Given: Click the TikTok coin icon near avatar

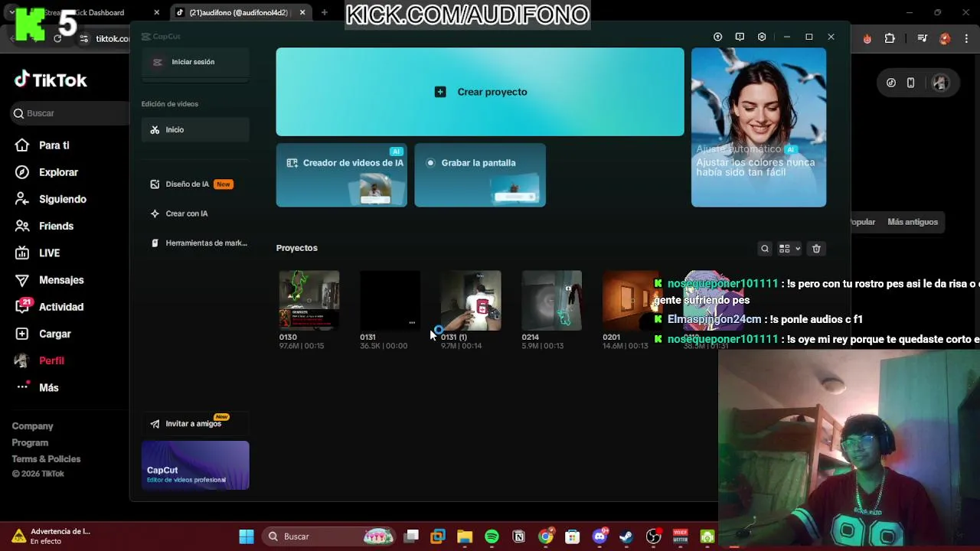Looking at the screenshot, I should pyautogui.click(x=891, y=83).
